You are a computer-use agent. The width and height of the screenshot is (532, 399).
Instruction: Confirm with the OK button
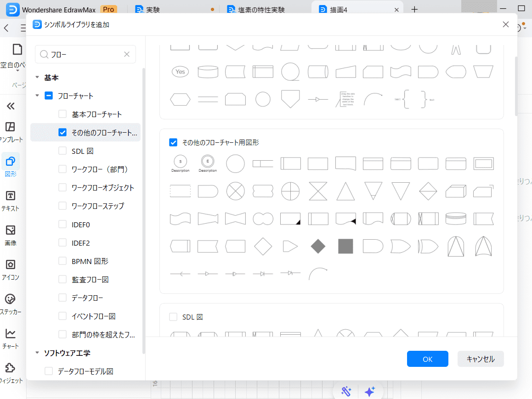[427, 359]
